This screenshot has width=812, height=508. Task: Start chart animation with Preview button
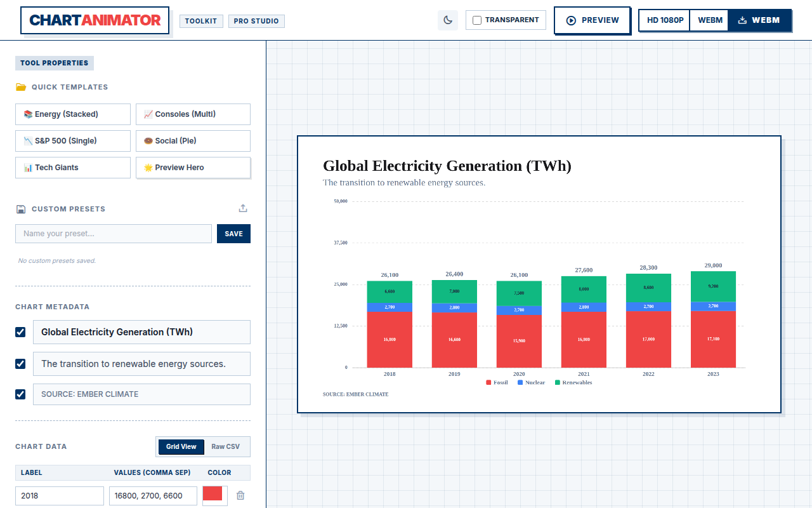click(593, 20)
